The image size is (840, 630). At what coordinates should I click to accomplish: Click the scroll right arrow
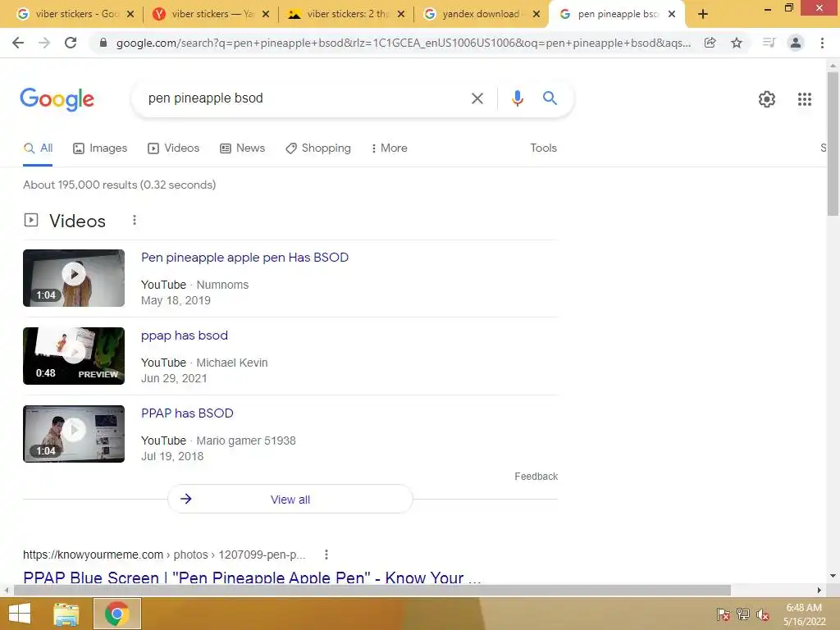coord(819,591)
